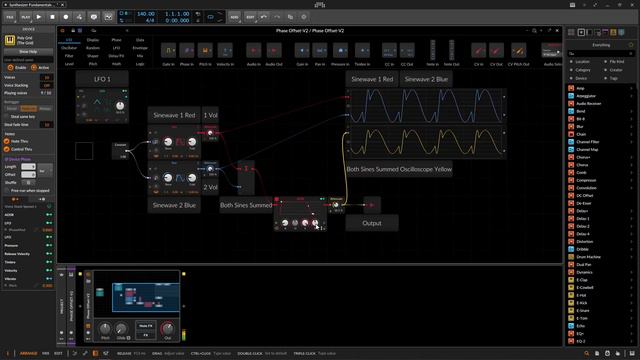
Task: Click the Pitch knob on the device panel
Action: 105,329
